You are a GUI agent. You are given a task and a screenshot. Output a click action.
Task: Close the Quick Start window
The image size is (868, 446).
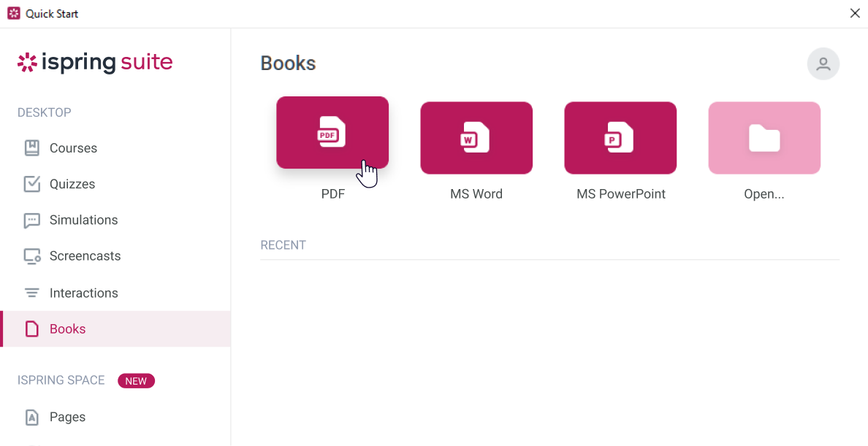[855, 13]
